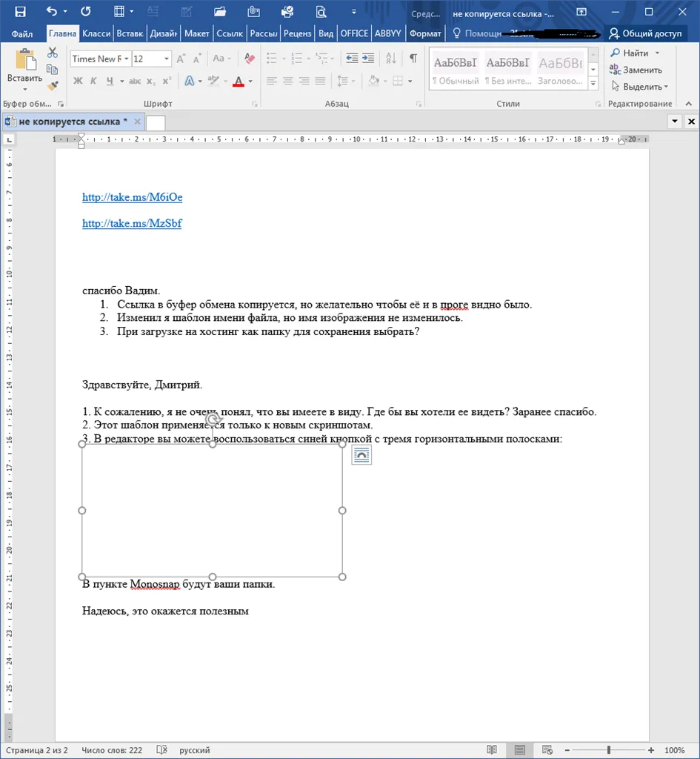Toggle strikethrough (abc) formatting

click(x=135, y=82)
